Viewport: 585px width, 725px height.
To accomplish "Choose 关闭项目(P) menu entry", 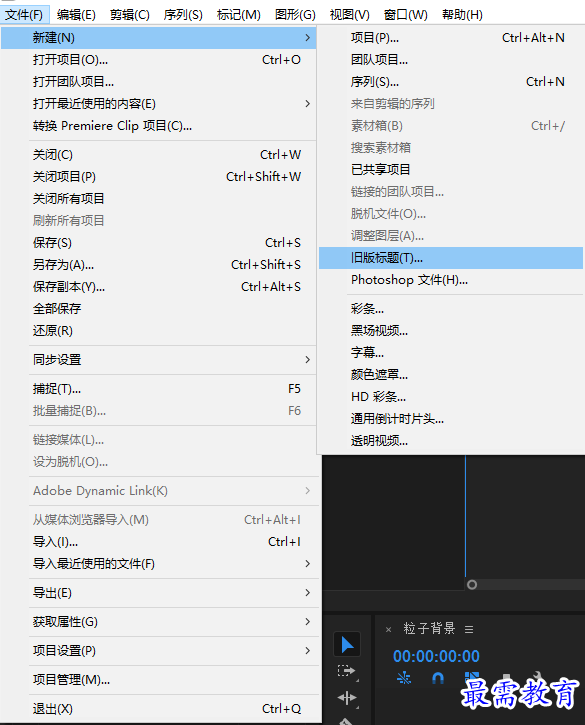I will click(159, 177).
